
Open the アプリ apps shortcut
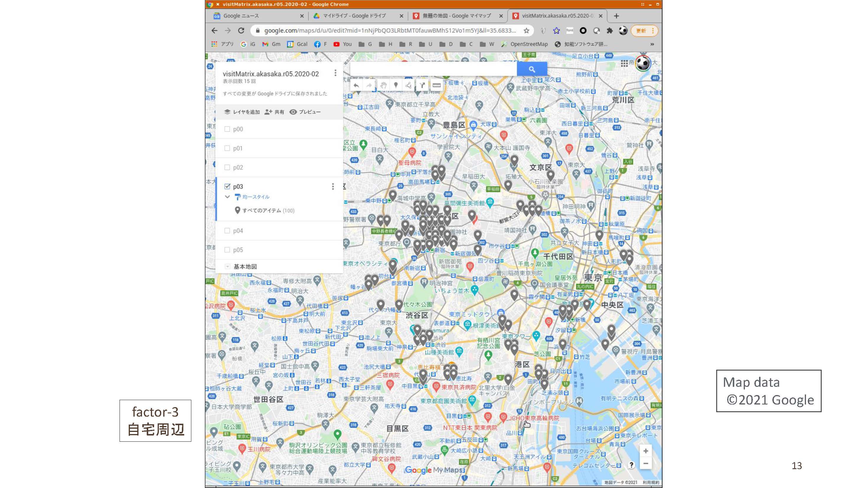point(222,44)
